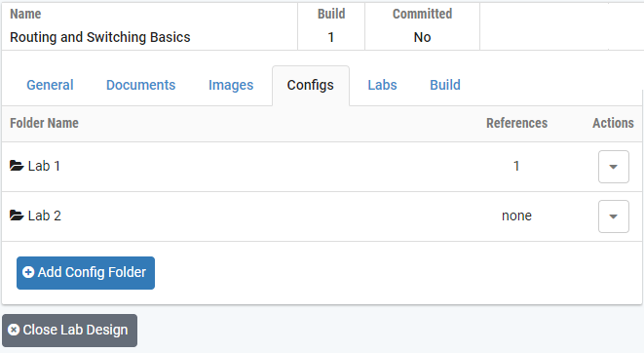Switch to the Documents tab
Image resolution: width=644 pixels, height=353 pixels.
(x=141, y=85)
